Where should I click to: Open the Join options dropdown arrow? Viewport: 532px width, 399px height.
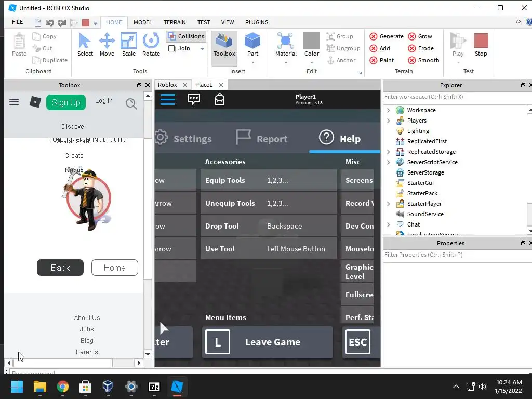click(x=202, y=48)
